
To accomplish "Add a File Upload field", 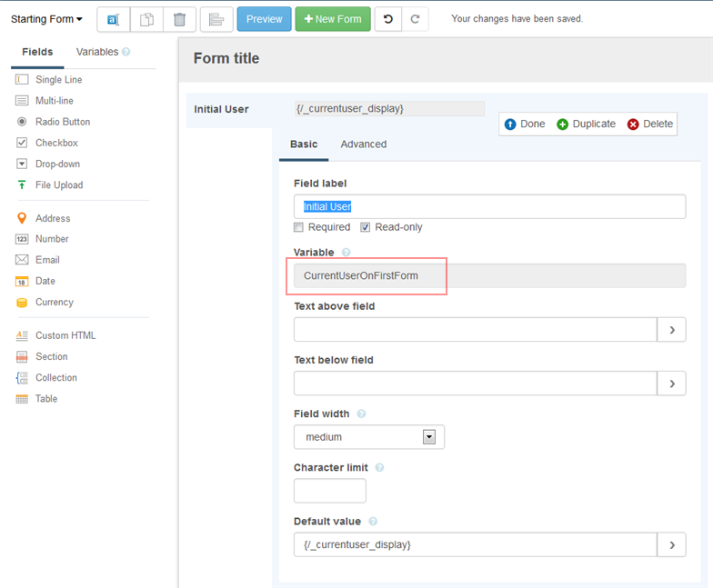I will pos(49,185).
